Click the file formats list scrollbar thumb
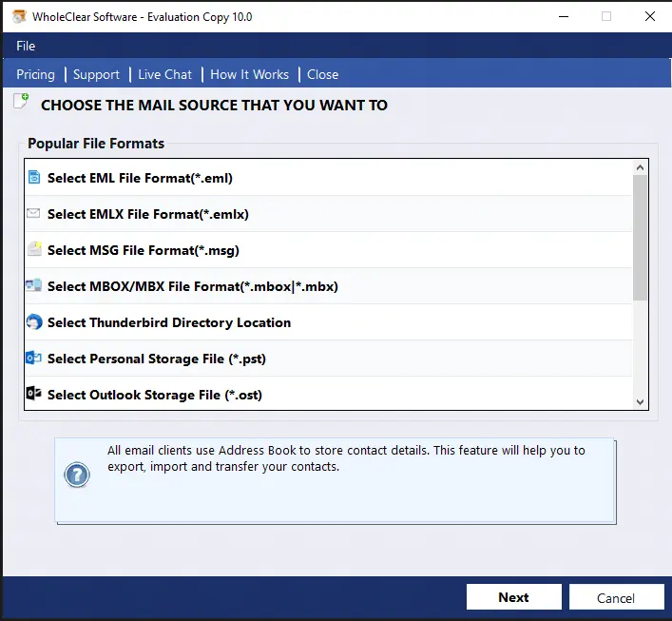Image resolution: width=672 pixels, height=621 pixels. click(x=640, y=238)
